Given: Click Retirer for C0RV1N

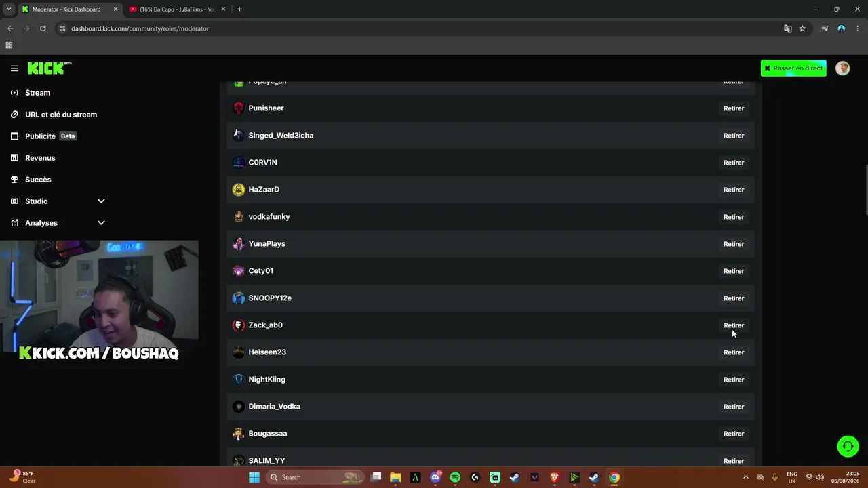Looking at the screenshot, I should pos(734,163).
